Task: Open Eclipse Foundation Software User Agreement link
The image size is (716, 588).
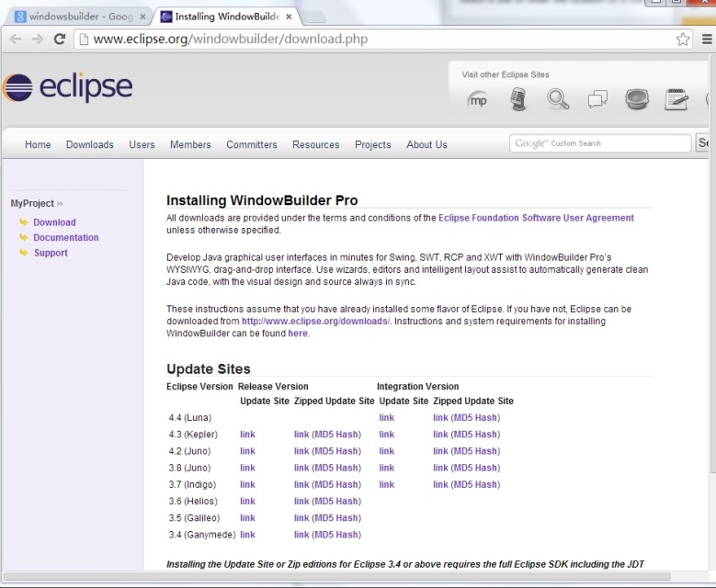Action: coord(536,218)
